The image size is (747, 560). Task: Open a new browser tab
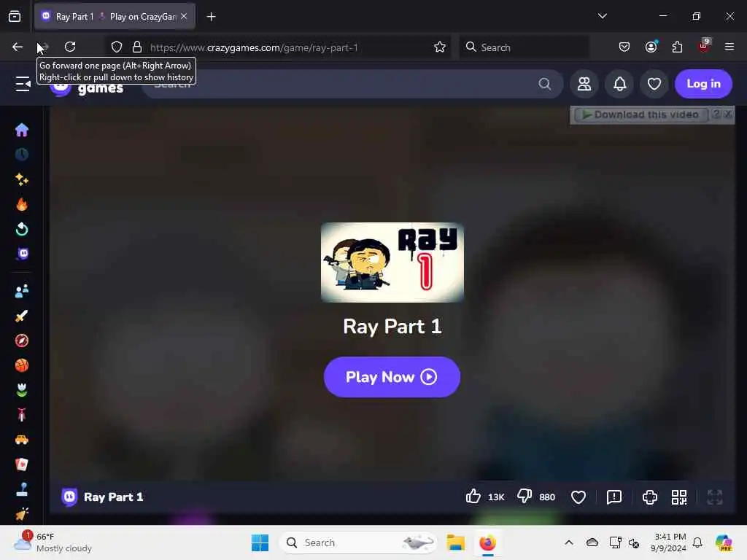click(211, 17)
